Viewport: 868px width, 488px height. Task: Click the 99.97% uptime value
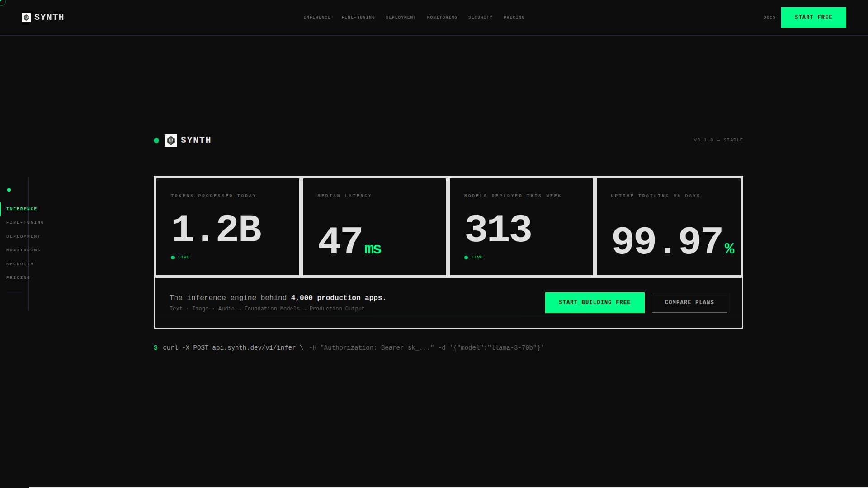point(673,242)
